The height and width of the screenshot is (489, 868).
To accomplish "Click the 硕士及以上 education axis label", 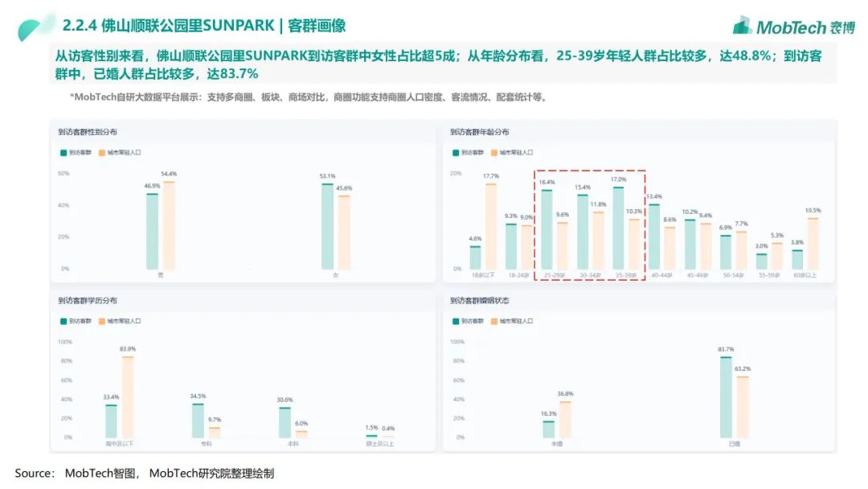I will [x=379, y=444].
